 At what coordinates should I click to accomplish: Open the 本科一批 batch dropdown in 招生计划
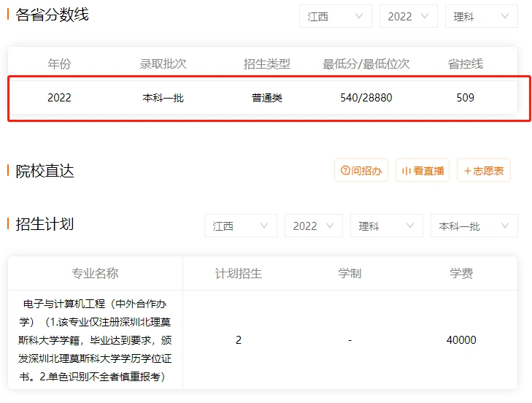point(474,226)
